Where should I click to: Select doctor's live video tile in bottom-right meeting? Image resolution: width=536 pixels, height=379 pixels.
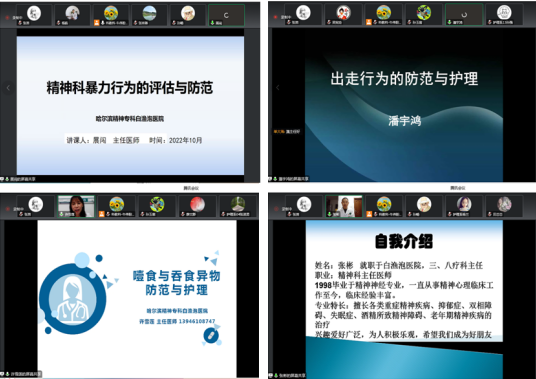pos(344,206)
